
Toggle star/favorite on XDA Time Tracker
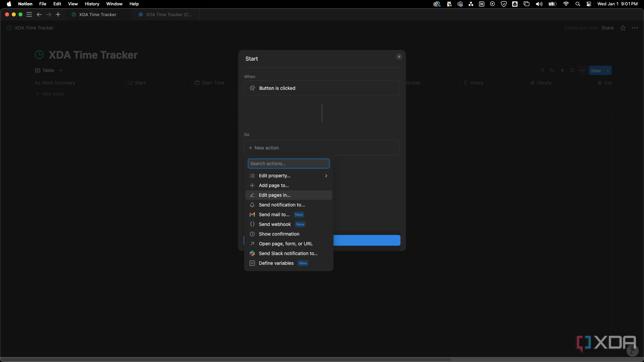(623, 28)
